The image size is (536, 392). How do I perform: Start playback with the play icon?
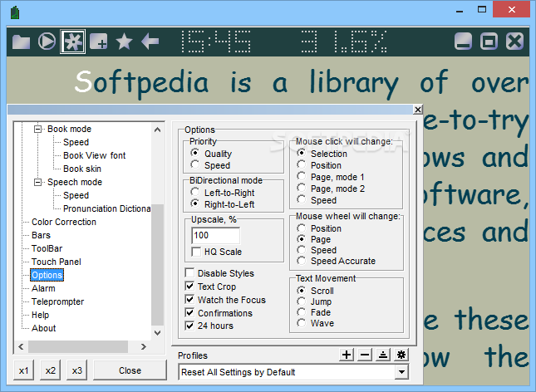point(47,42)
